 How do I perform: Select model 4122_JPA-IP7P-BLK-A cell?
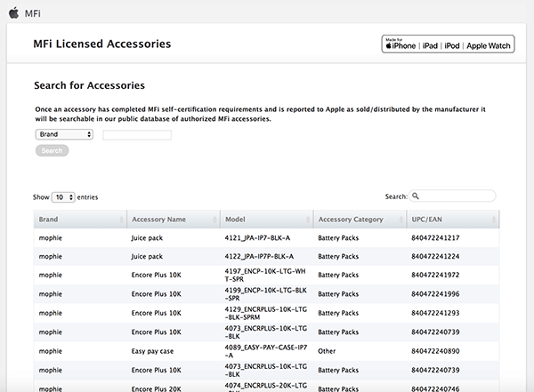pyautogui.click(x=259, y=256)
